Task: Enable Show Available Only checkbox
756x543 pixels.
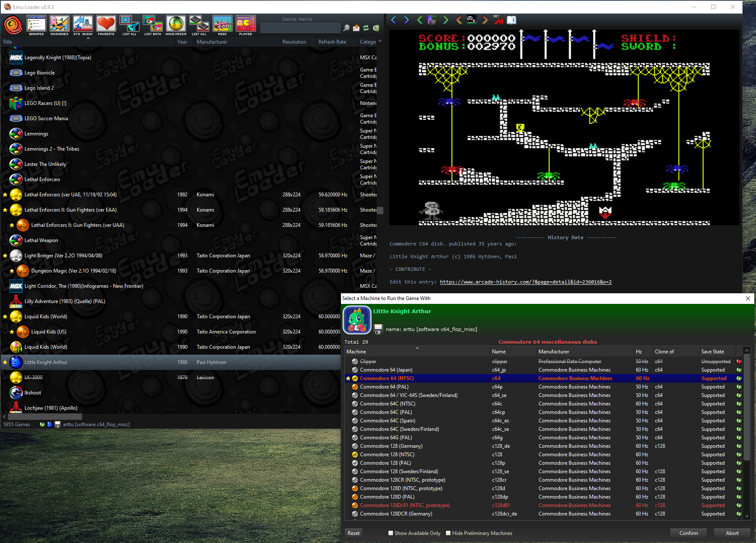Action: point(391,533)
